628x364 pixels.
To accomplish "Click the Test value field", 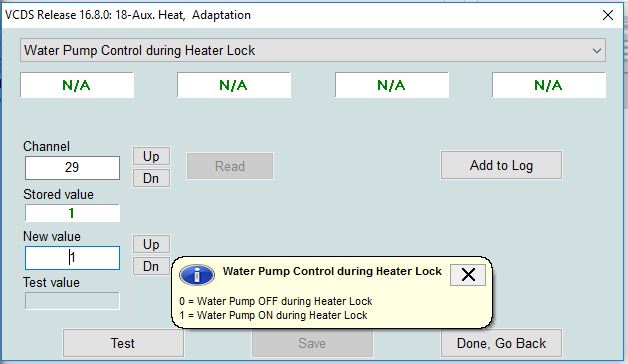I will 72,301.
